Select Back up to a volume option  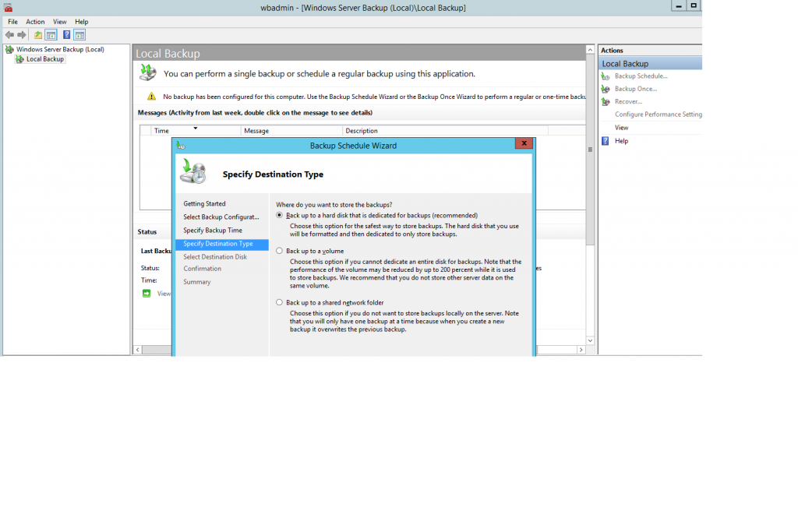pos(280,251)
